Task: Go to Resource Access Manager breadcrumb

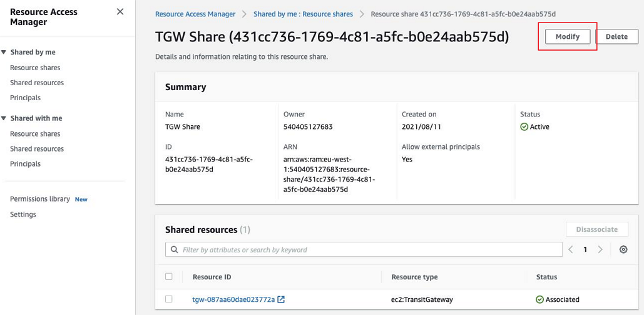Action: (195, 14)
